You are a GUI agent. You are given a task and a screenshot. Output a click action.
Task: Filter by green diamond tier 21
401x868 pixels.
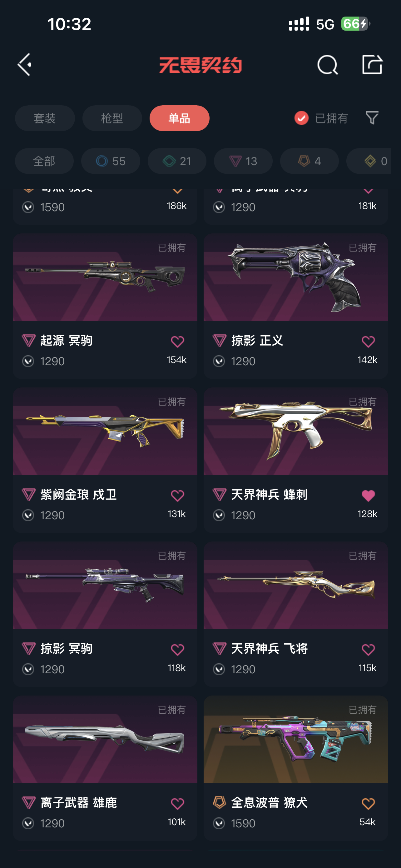(x=177, y=161)
